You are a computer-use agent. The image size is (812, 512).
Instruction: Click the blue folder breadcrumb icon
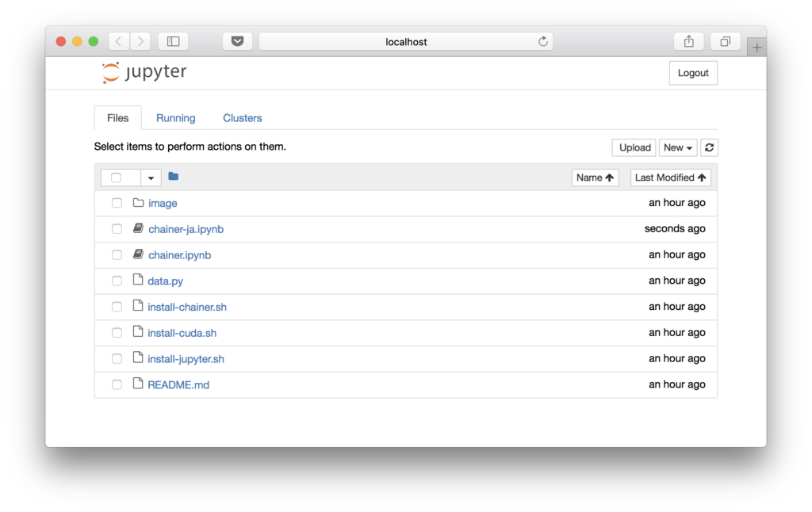[174, 177]
